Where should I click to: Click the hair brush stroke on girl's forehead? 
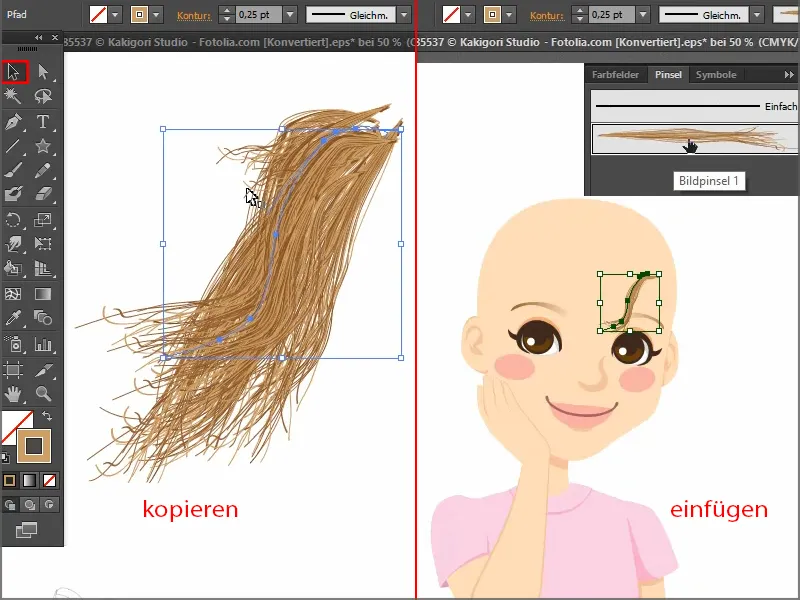click(630, 303)
